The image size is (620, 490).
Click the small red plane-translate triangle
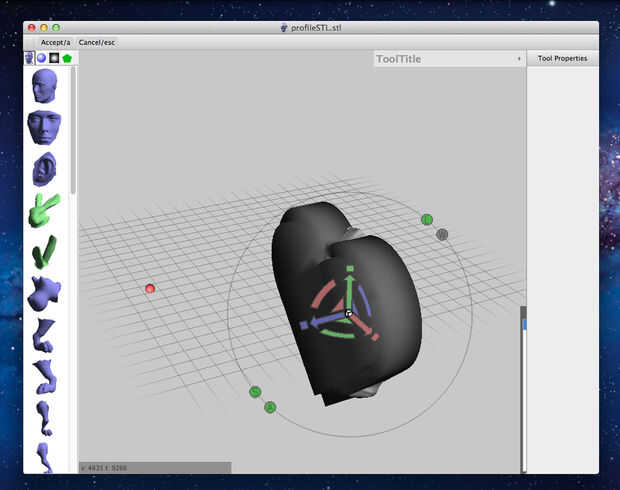pos(338,306)
